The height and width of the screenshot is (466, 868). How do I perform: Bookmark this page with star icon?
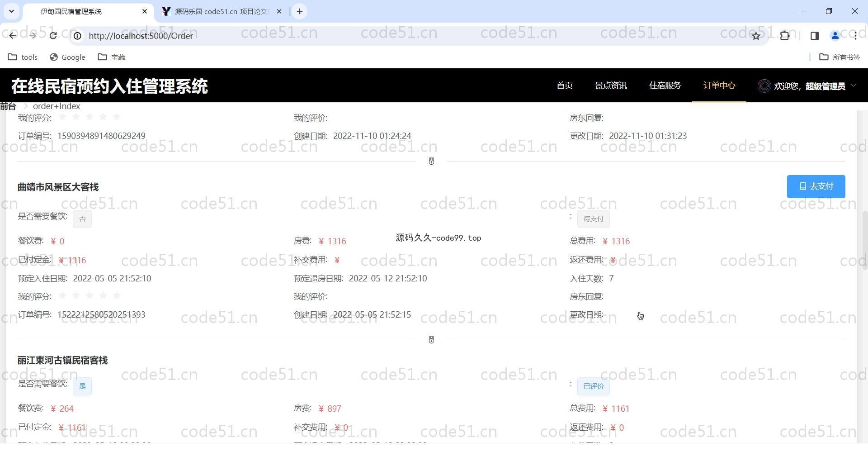pos(756,36)
